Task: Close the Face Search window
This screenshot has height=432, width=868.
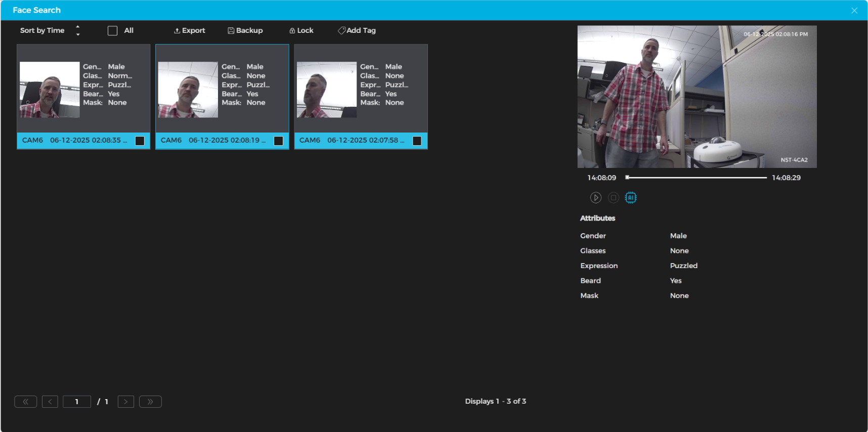Action: pos(854,11)
